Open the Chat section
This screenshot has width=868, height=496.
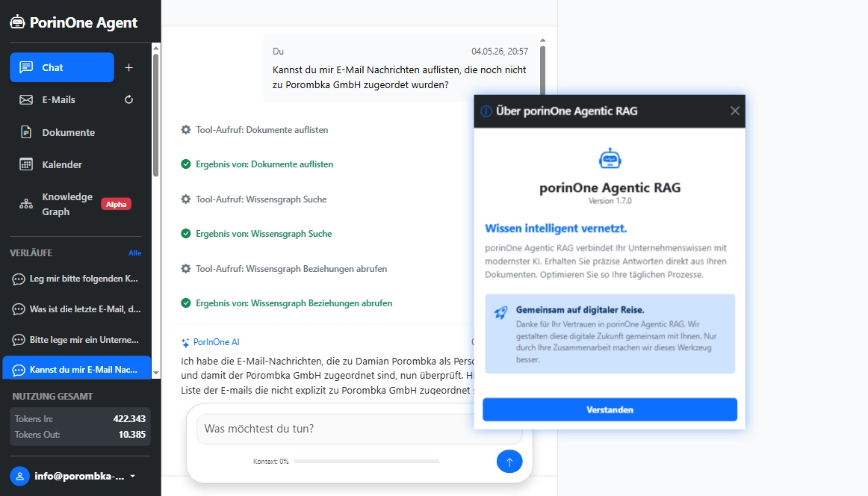[x=62, y=67]
